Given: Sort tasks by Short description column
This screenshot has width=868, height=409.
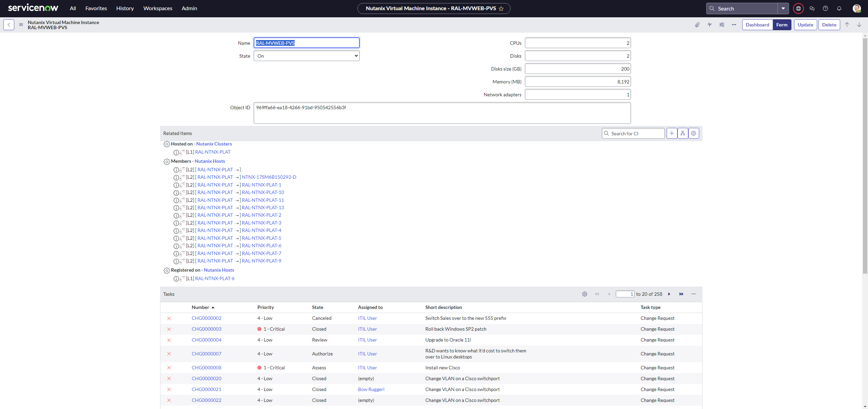Looking at the screenshot, I should [443, 307].
